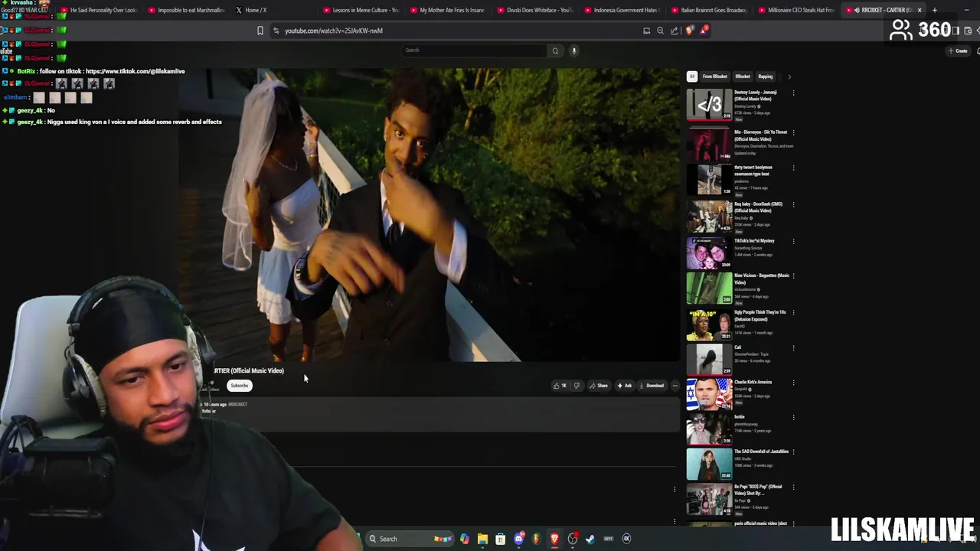Open File Explorer from the taskbar
This screenshot has height=551, width=980.
(482, 539)
